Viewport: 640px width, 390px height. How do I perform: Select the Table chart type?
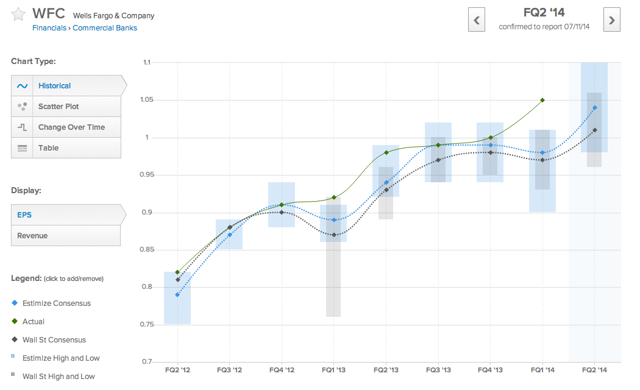pos(66,148)
